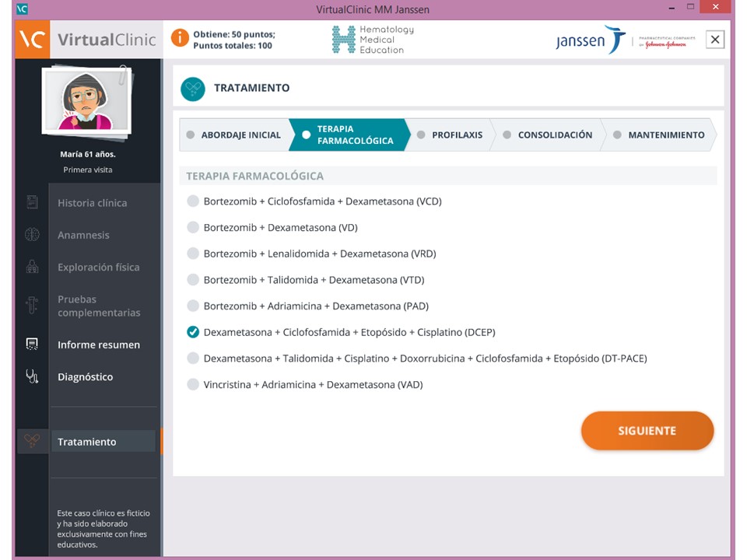Open the Mantenimiento step tab
This screenshot has height=560, width=747.
[660, 135]
